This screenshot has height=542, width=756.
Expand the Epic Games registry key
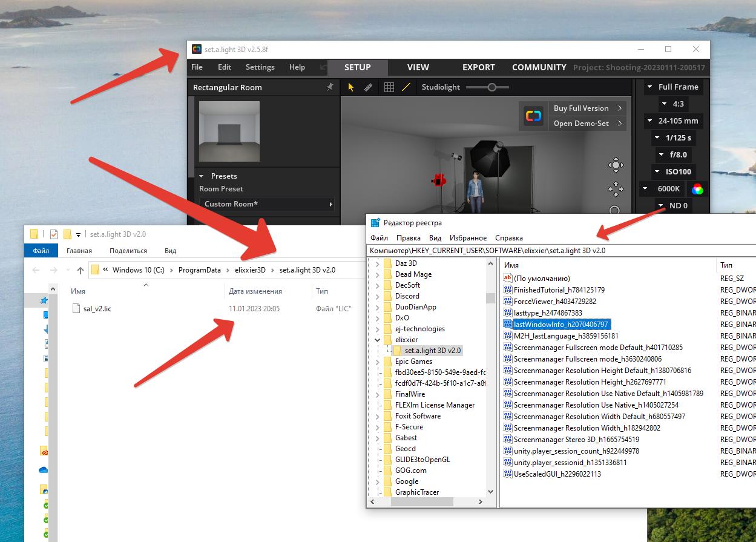[378, 362]
